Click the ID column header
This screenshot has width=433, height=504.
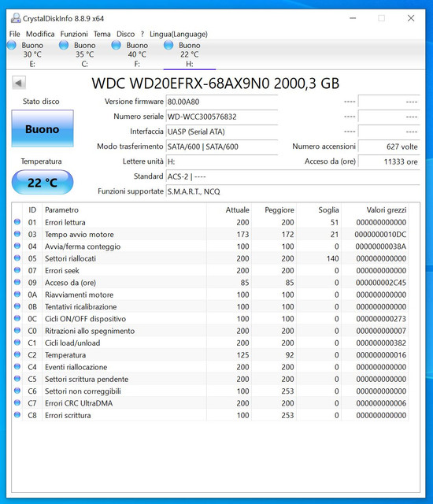point(32,210)
